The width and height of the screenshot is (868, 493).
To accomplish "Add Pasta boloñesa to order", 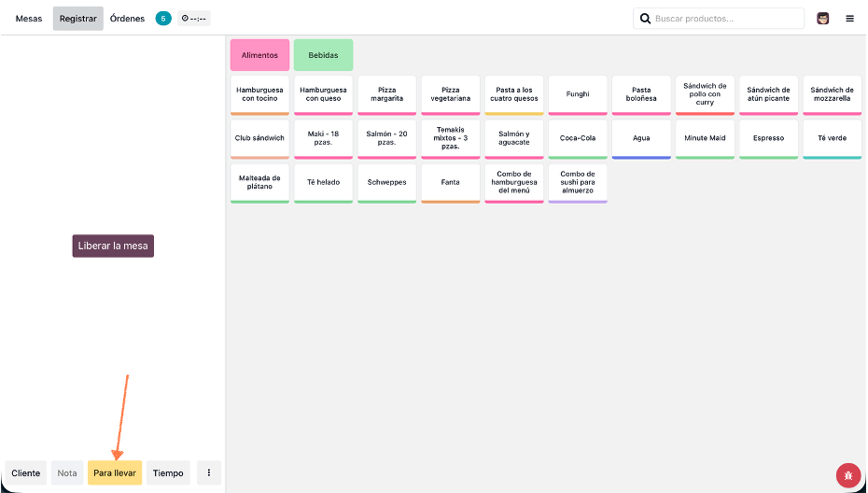I will click(x=641, y=95).
